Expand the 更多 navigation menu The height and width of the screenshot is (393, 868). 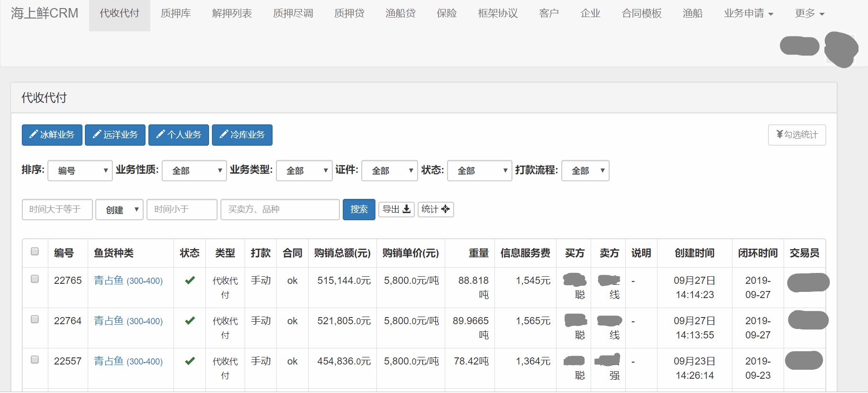click(x=809, y=13)
